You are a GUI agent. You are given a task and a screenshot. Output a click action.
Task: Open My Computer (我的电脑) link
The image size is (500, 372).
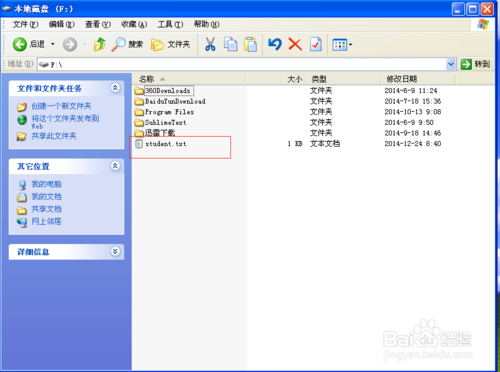coord(46,184)
